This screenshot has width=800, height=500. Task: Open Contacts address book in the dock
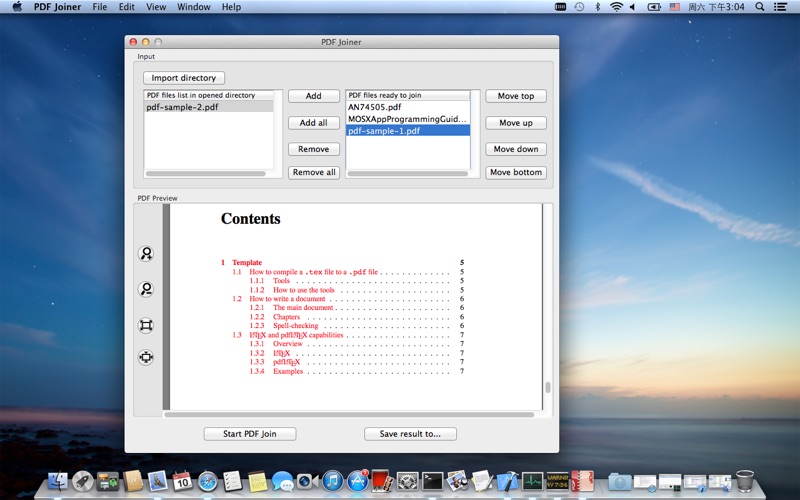click(133, 481)
